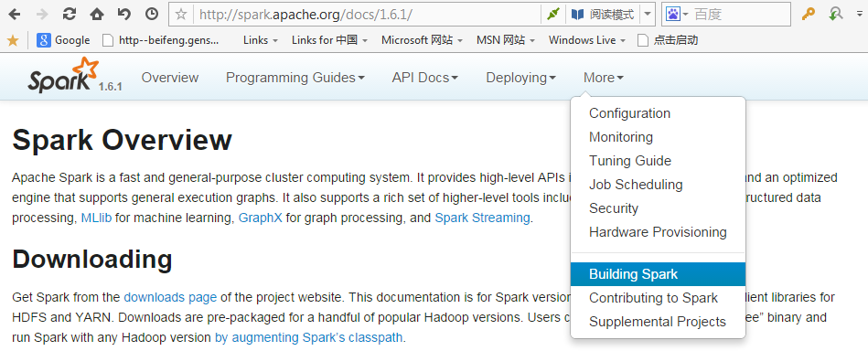Select Supplemental Projects menu entry
Image resolution: width=868 pixels, height=351 pixels.
coord(659,322)
